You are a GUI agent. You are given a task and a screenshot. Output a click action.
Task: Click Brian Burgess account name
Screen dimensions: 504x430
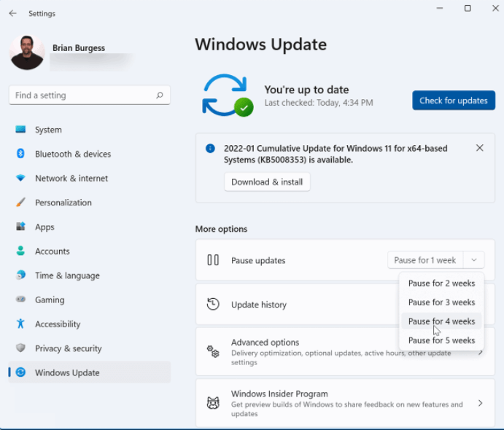(x=79, y=48)
